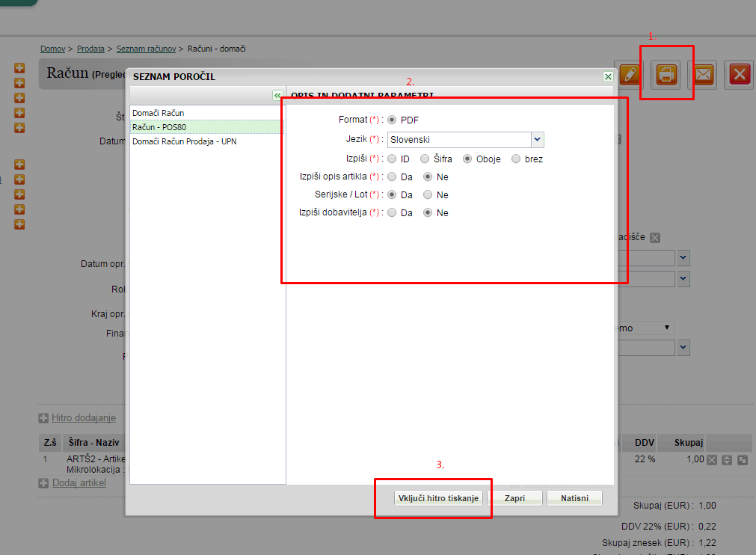Select brez radio in Izpiši
756x555 pixels.
(516, 159)
